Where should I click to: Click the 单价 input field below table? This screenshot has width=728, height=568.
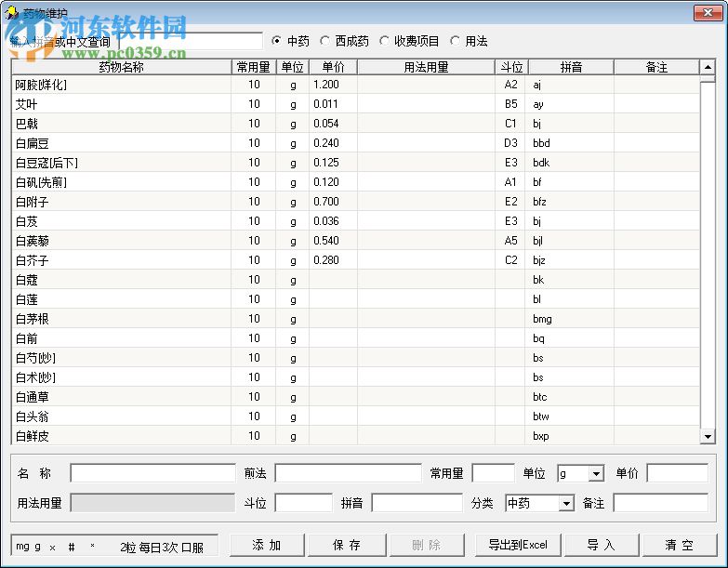pos(678,473)
